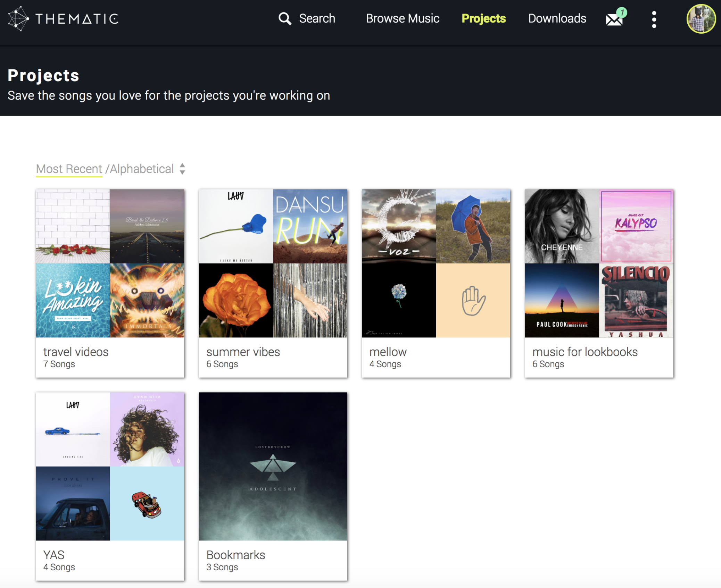Click the Cheyenne album cover
Viewport: 721px width, 588px height.
pos(562,226)
